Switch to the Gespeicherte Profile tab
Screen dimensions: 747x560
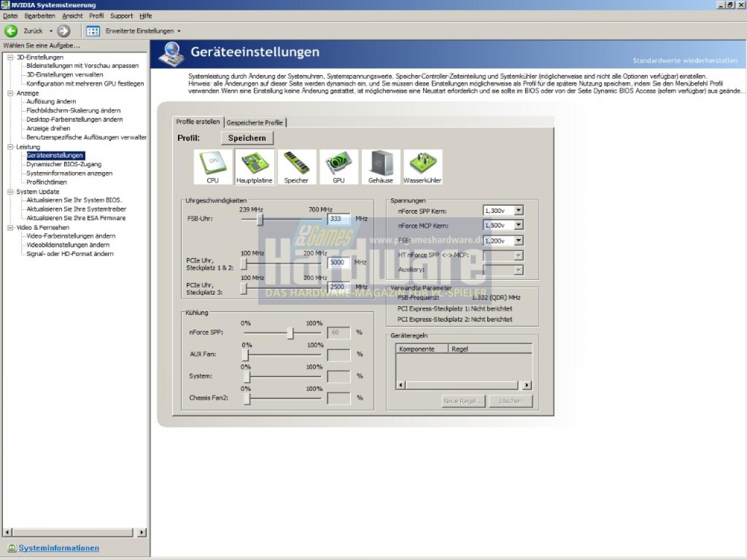coord(254,123)
